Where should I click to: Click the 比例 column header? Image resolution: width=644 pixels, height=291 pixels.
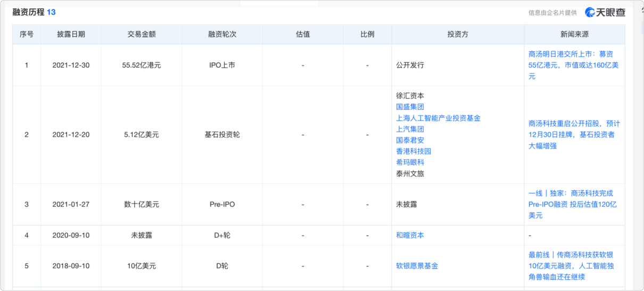(x=367, y=34)
